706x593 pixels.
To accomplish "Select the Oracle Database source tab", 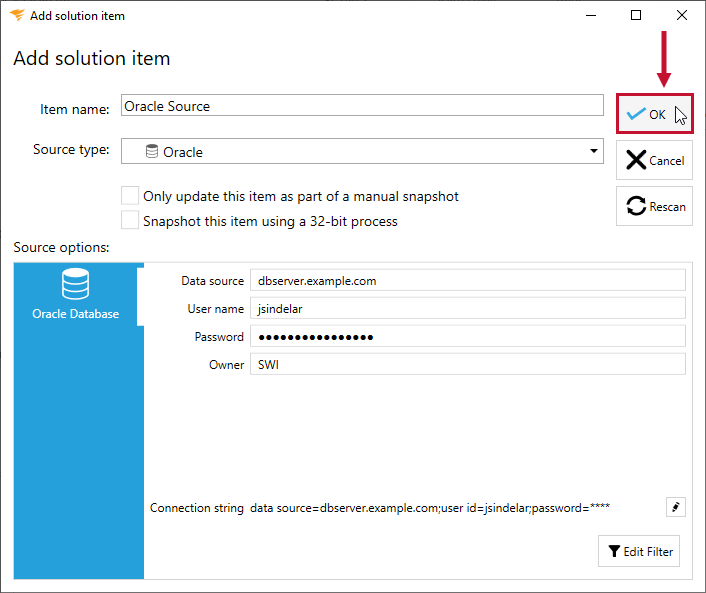I will [x=76, y=294].
